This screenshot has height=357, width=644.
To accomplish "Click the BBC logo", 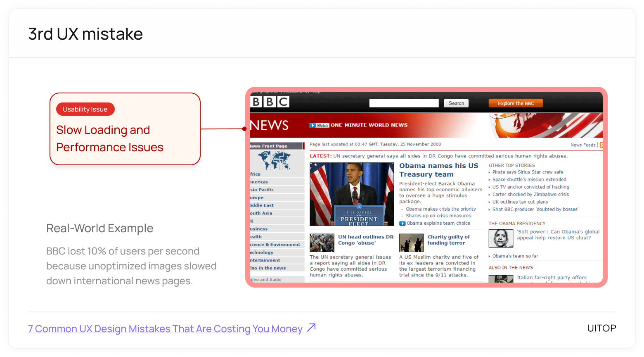I will 270,102.
